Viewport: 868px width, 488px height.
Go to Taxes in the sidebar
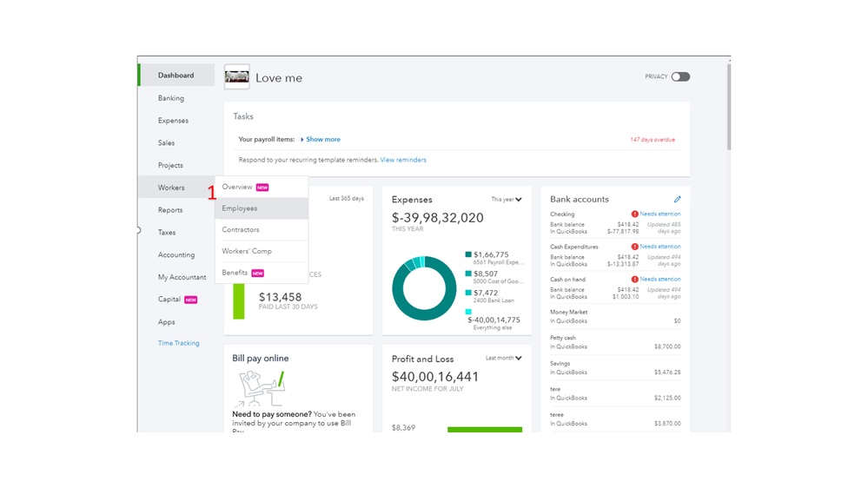167,233
